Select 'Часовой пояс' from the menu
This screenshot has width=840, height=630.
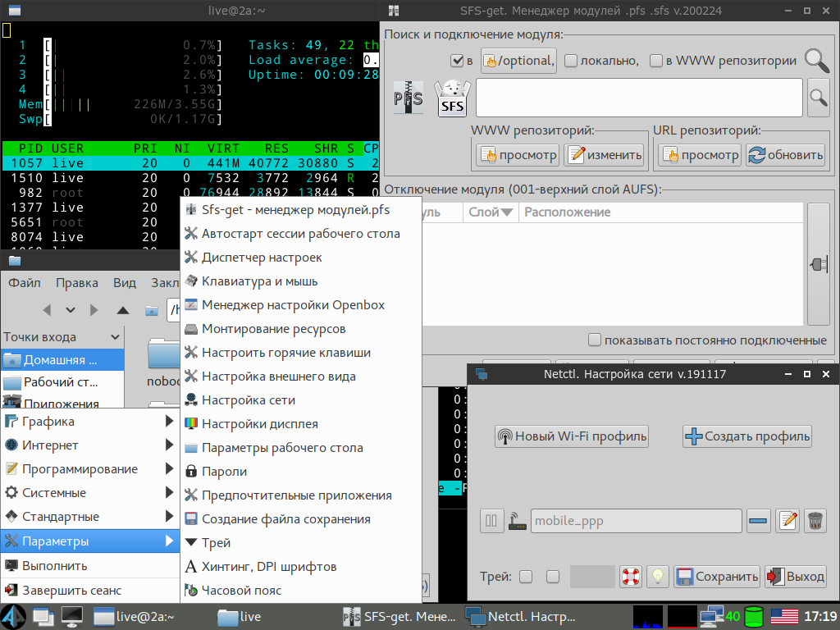[x=241, y=591]
